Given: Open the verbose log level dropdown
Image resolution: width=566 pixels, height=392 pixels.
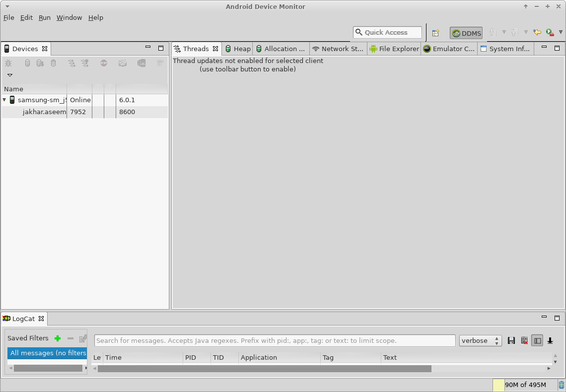Looking at the screenshot, I should [480, 341].
